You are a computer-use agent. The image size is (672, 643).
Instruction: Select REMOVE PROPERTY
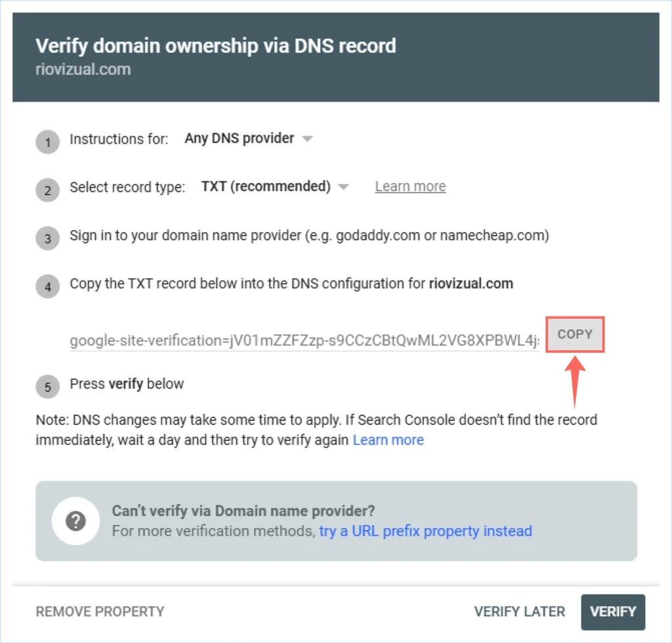coord(98,612)
